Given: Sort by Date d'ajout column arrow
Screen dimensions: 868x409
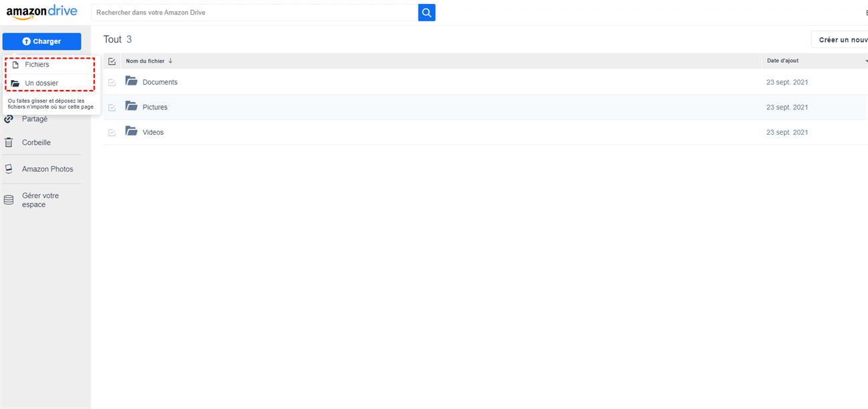Looking at the screenshot, I should (865, 61).
